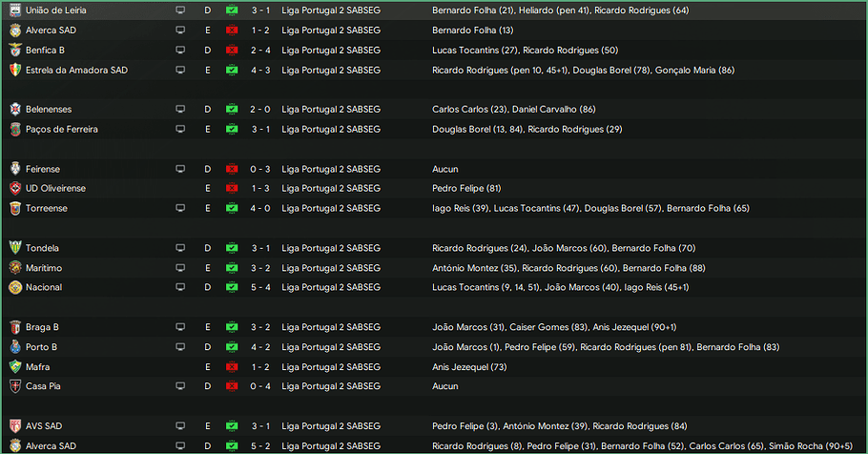This screenshot has width=868, height=454.
Task: Open the 5 - 4 result against Nacional
Action: (259, 287)
